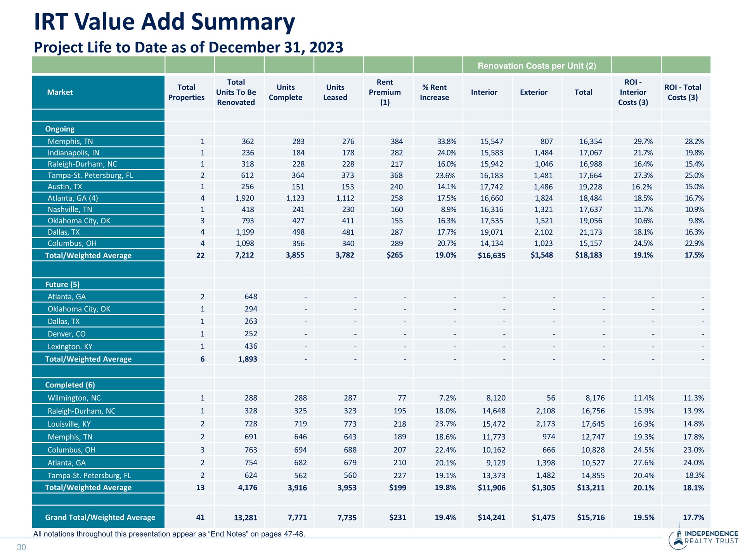Select the 'Denver, CO' row label

click(x=67, y=334)
